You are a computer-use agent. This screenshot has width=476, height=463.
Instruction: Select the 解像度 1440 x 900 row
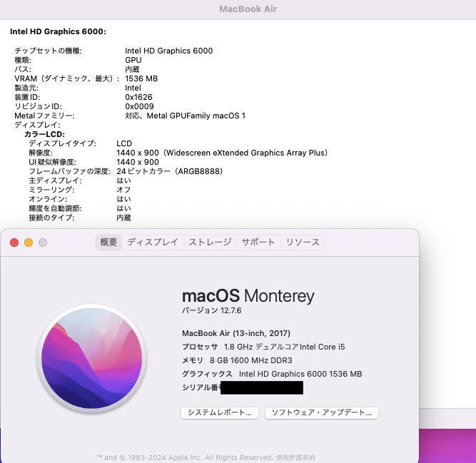click(x=178, y=153)
